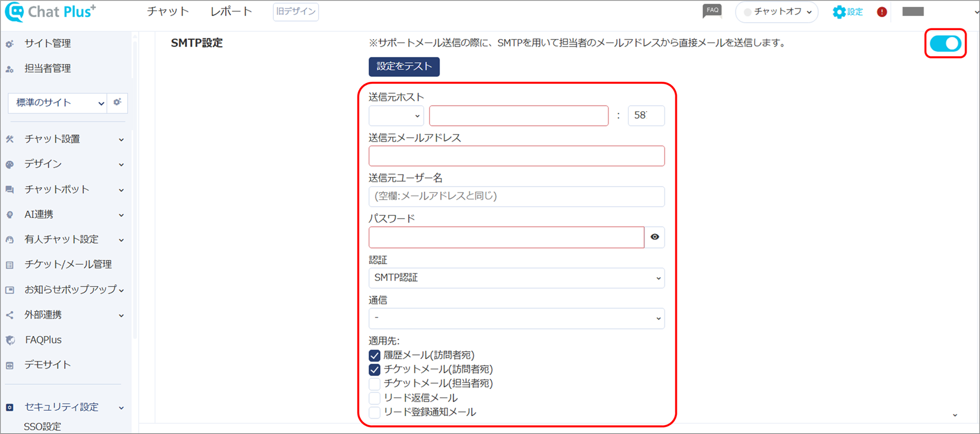Viewport: 980px width, 434px height.
Task: Uncheck 履歴メール(訪問者宛) checkbox
Action: click(375, 355)
